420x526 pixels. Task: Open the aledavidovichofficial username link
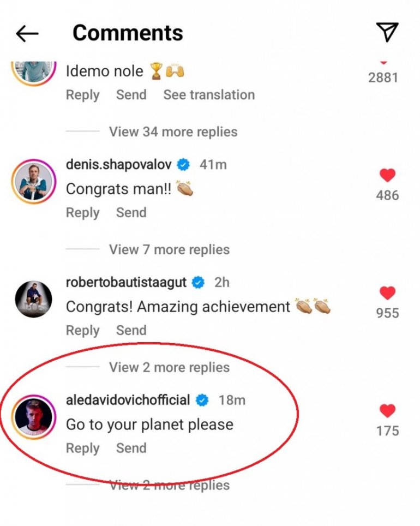(x=128, y=400)
